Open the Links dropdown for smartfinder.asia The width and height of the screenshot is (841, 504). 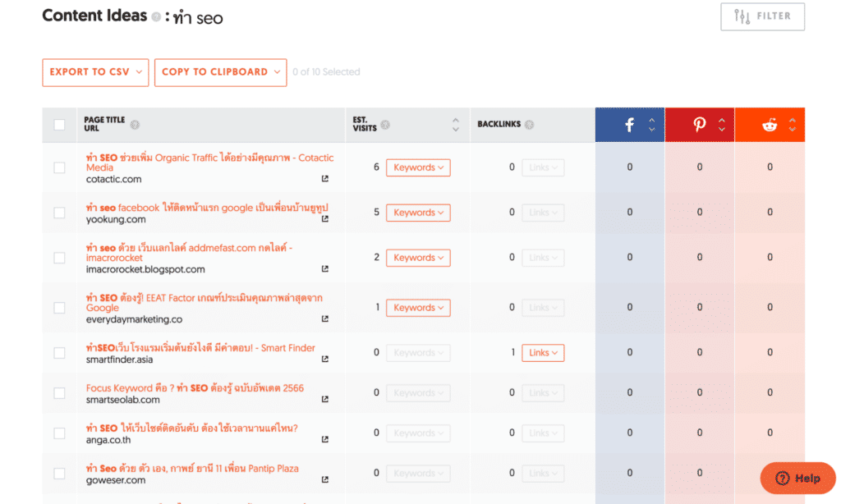click(x=543, y=352)
